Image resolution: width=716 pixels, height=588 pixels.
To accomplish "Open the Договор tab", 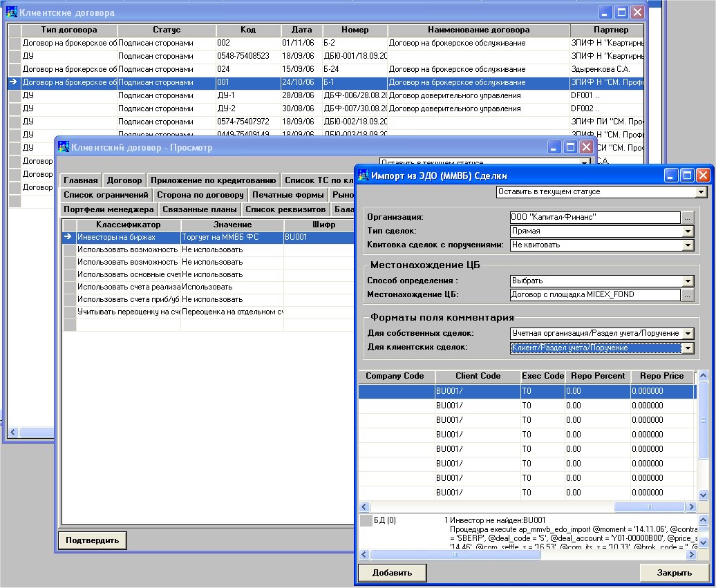I will pyautogui.click(x=124, y=180).
